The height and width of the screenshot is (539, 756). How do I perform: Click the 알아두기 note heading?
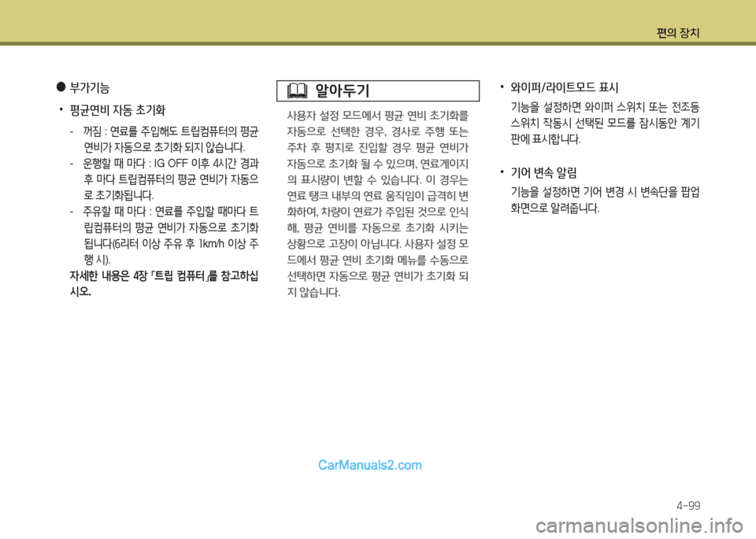(342, 90)
